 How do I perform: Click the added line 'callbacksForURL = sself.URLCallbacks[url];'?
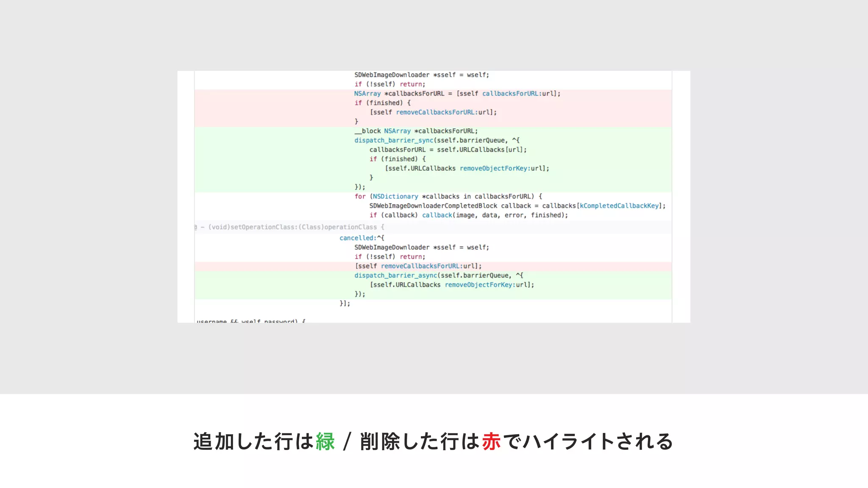pos(448,150)
